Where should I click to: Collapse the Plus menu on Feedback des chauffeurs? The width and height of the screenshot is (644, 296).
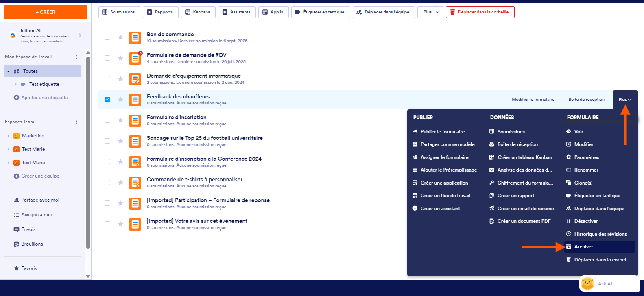pos(625,100)
